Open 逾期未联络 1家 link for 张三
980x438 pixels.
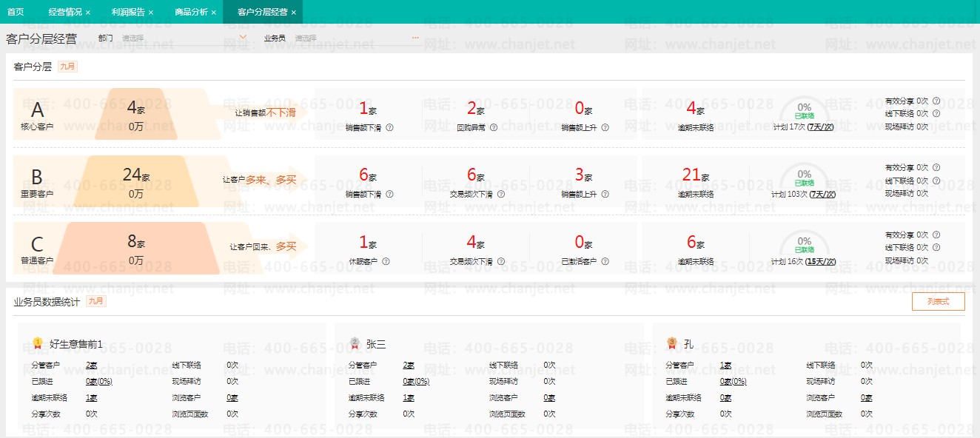click(x=409, y=397)
